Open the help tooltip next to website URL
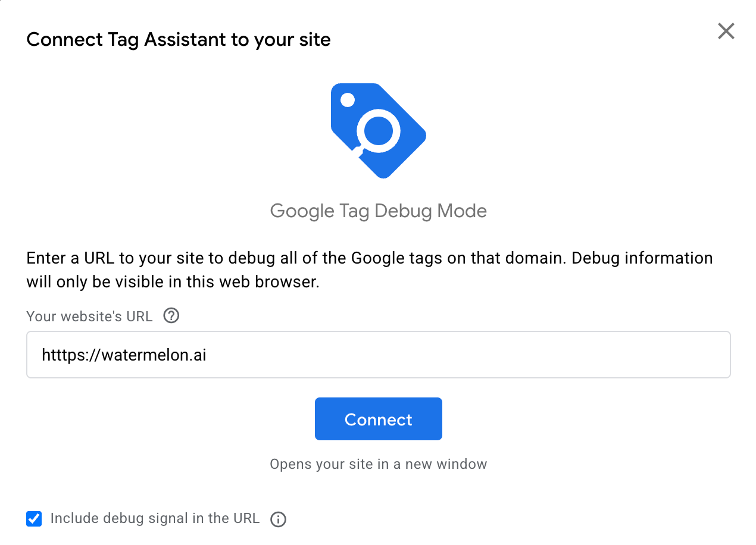This screenshot has width=756, height=545. 171,316
